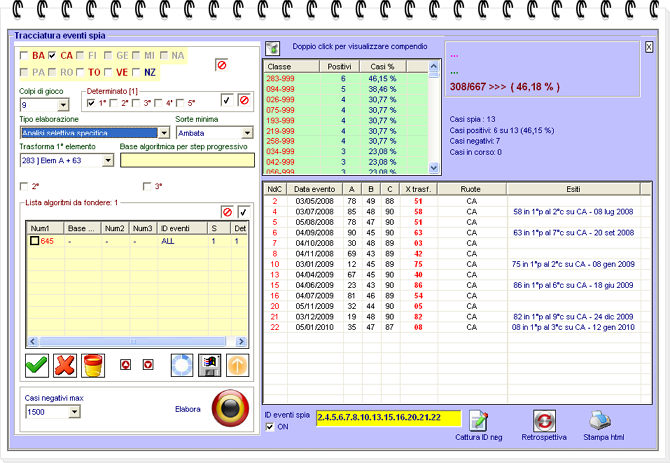
Task: Open the Trasforma 1° elemento dropdown
Action: (x=108, y=160)
